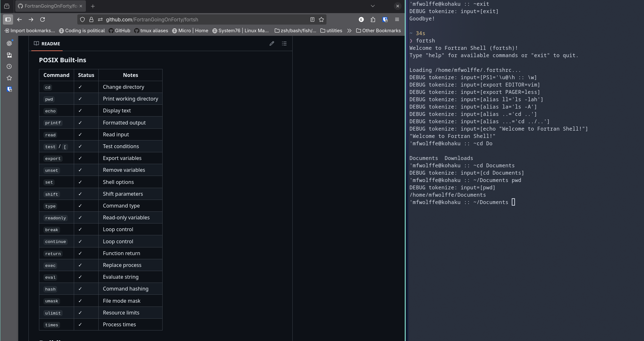Toggle reader view in the address bar

pos(312,19)
